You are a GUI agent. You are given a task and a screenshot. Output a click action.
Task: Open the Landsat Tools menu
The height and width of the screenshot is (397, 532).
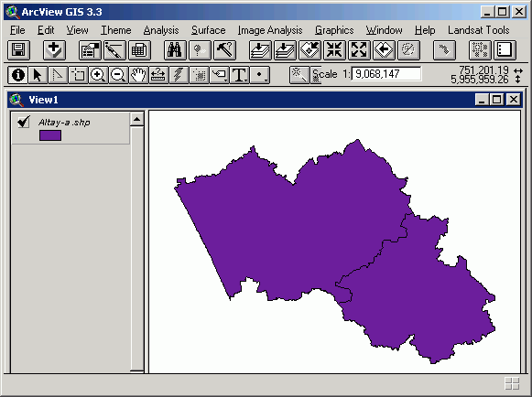tap(478, 30)
